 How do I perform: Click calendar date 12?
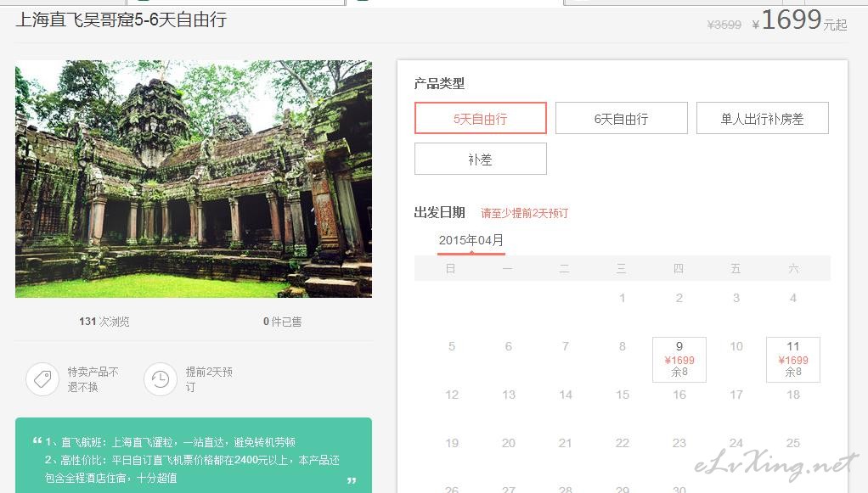[452, 395]
